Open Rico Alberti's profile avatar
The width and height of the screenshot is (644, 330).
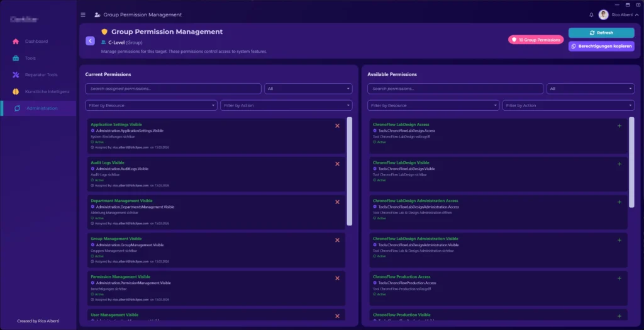click(603, 15)
